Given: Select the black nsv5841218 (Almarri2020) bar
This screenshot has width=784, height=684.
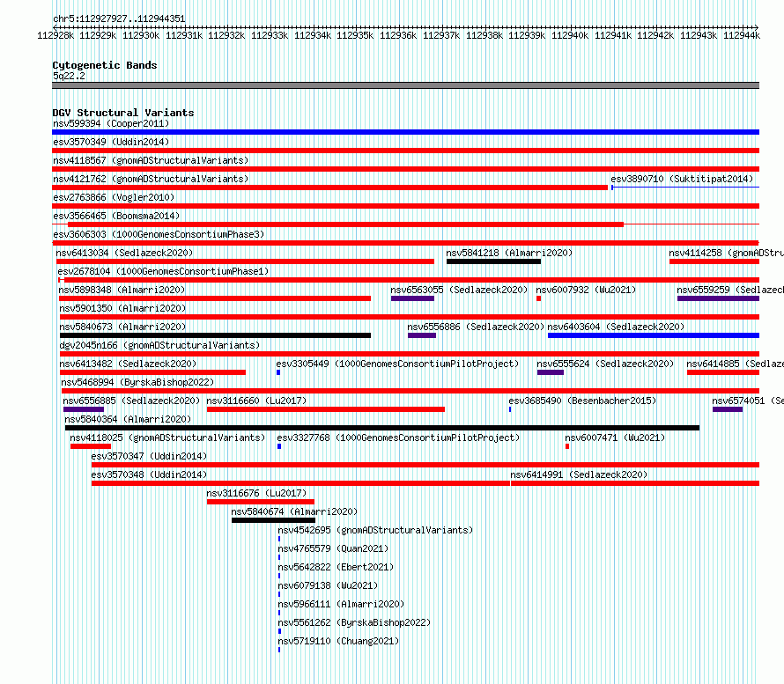Looking at the screenshot, I should click(x=493, y=261).
